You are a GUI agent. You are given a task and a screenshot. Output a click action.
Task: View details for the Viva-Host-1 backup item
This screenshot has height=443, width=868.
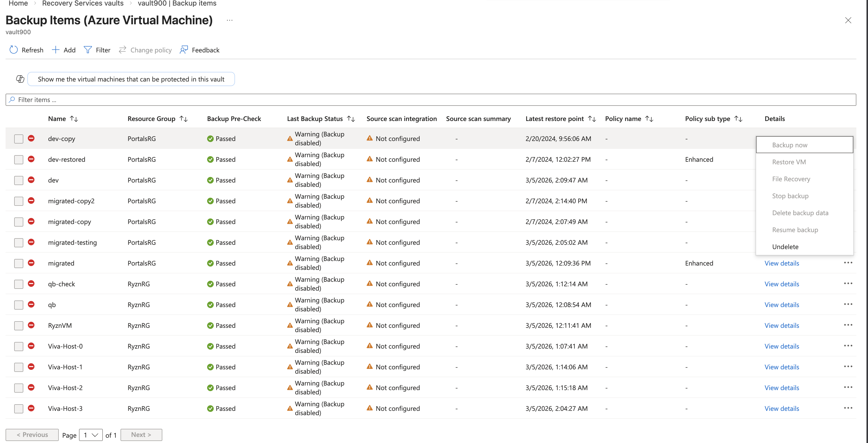(782, 367)
